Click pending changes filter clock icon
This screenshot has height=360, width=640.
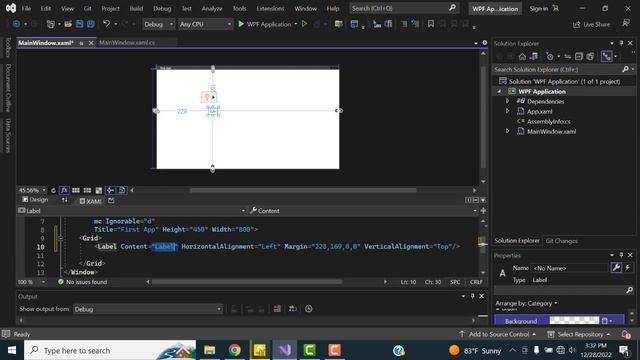click(x=550, y=56)
